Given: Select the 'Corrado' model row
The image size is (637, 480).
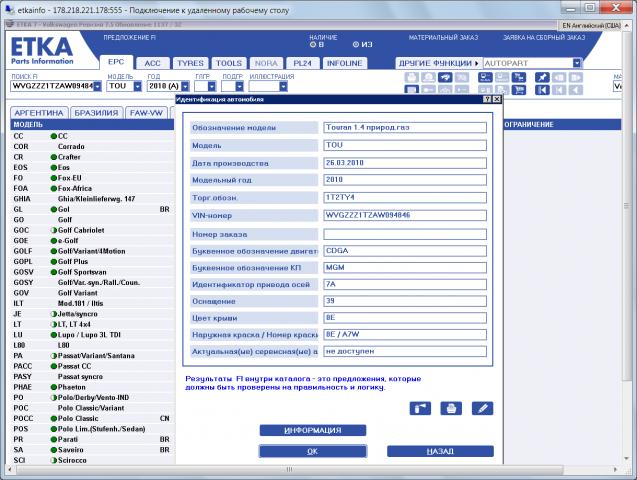Looking at the screenshot, I should point(93,146).
